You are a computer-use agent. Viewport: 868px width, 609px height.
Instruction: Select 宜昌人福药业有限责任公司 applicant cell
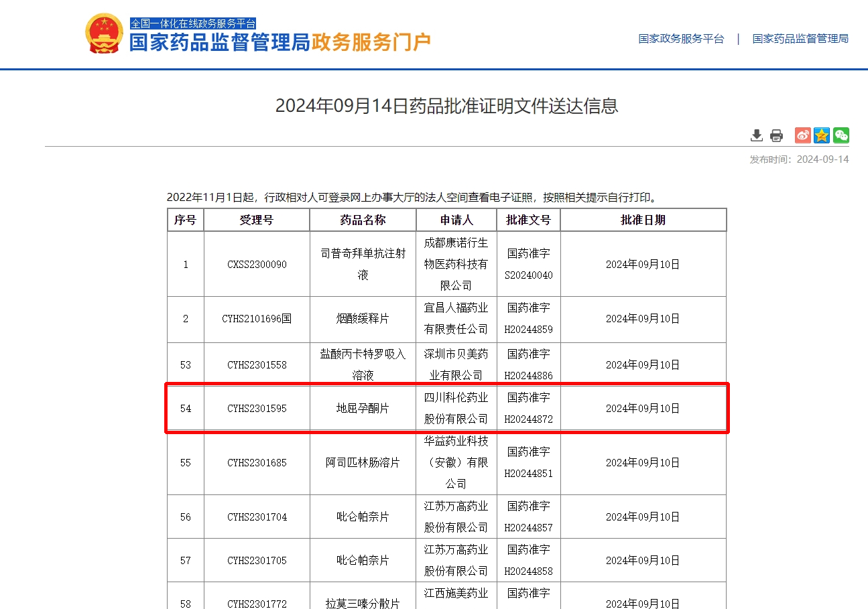pyautogui.click(x=456, y=319)
